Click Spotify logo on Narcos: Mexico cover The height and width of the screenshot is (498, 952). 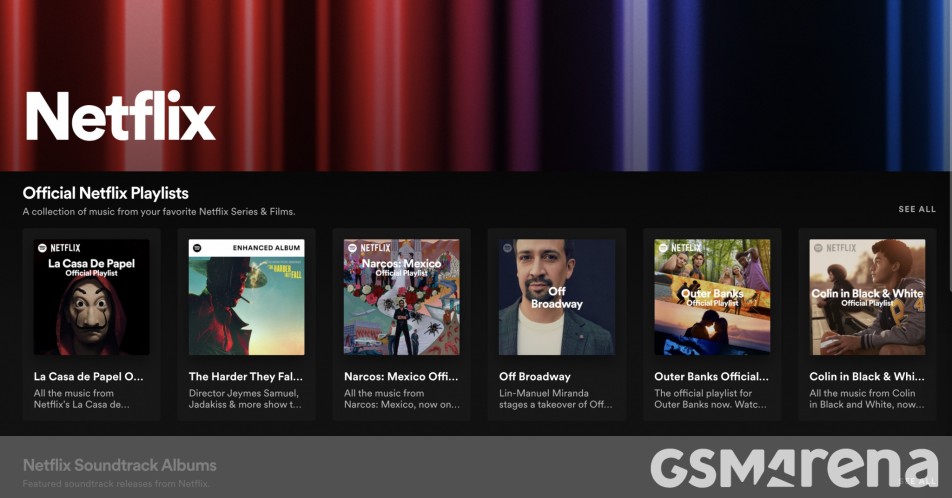(352, 248)
